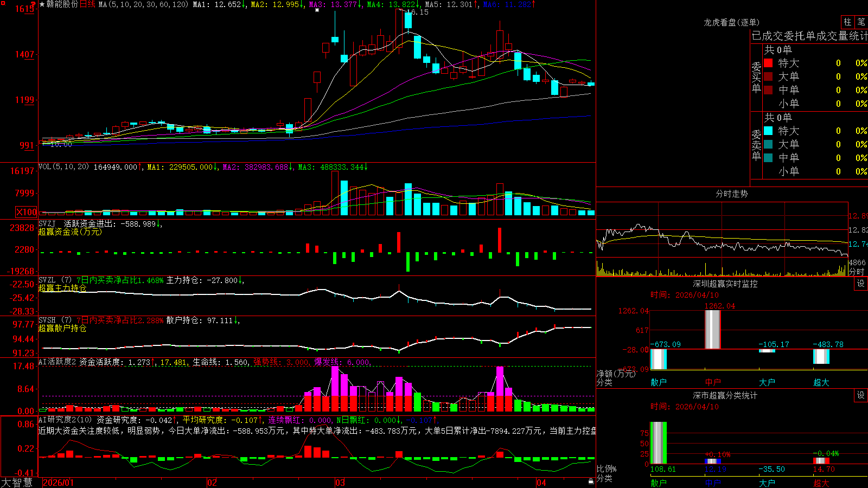868x488 pixels.
Task: Click the 日线 period label
Action: click(x=87, y=4)
